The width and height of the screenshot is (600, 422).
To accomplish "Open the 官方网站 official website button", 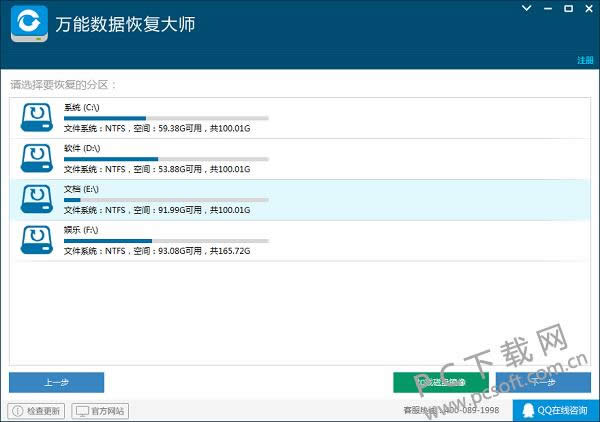I will tap(100, 411).
